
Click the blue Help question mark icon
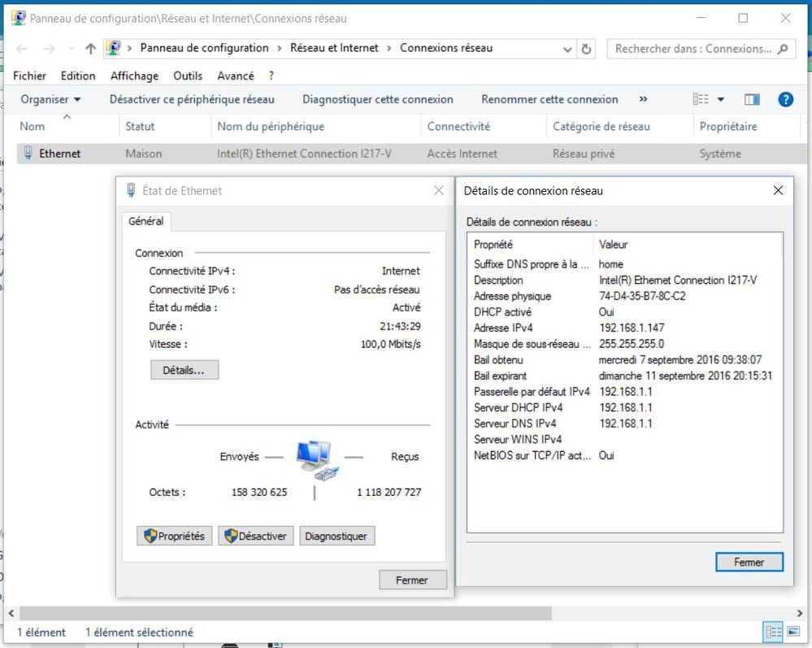[785, 99]
